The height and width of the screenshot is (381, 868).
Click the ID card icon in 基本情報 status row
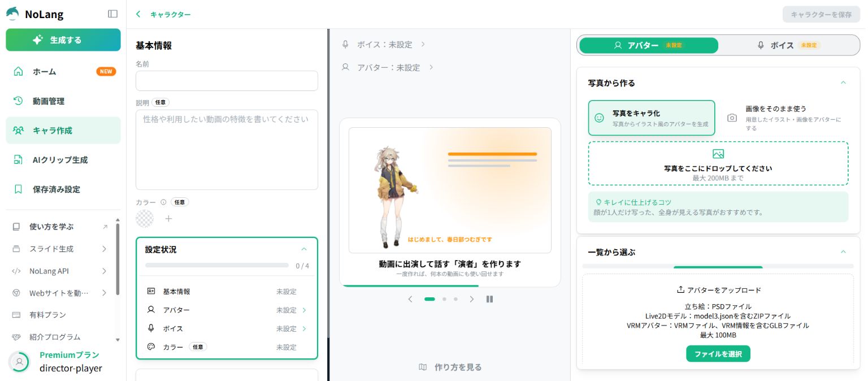pyautogui.click(x=151, y=291)
